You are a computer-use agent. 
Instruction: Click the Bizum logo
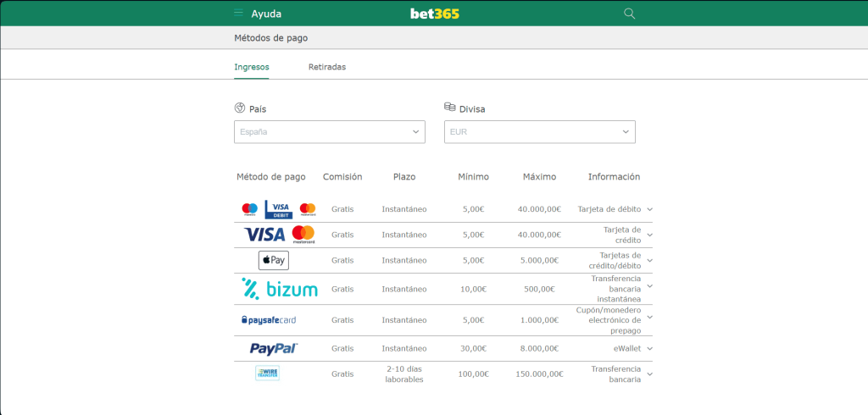280,289
